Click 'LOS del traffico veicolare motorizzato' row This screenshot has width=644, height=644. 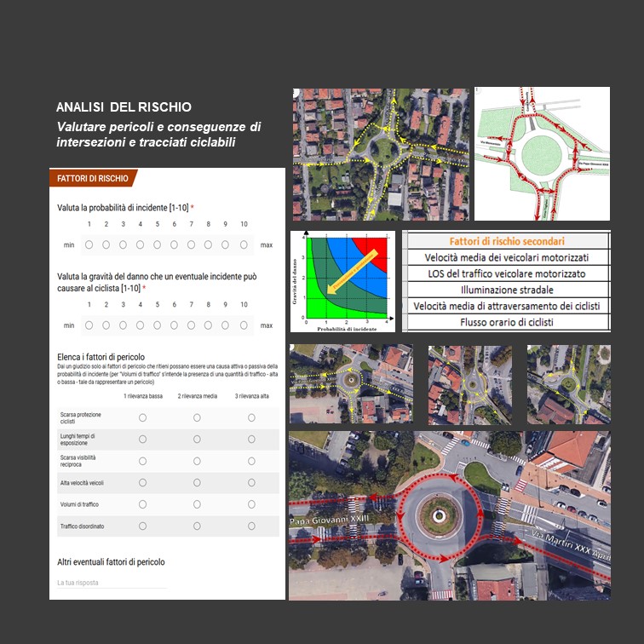click(x=507, y=273)
